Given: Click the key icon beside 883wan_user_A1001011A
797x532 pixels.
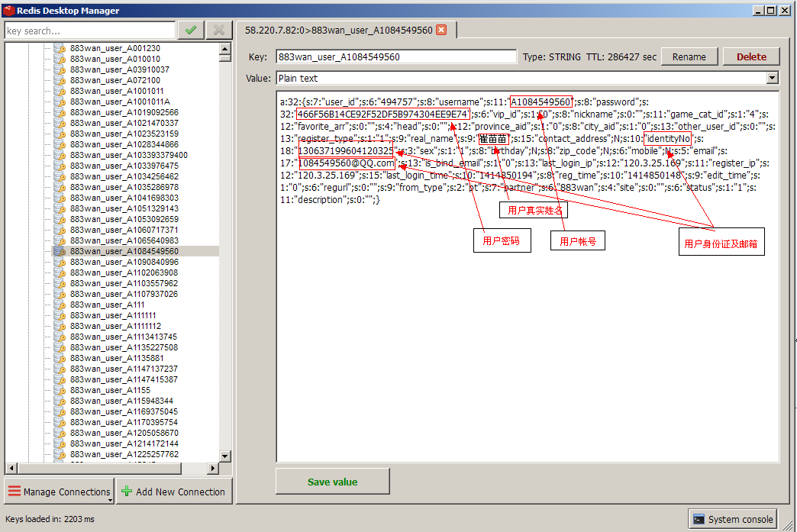Looking at the screenshot, I should tap(60, 102).
